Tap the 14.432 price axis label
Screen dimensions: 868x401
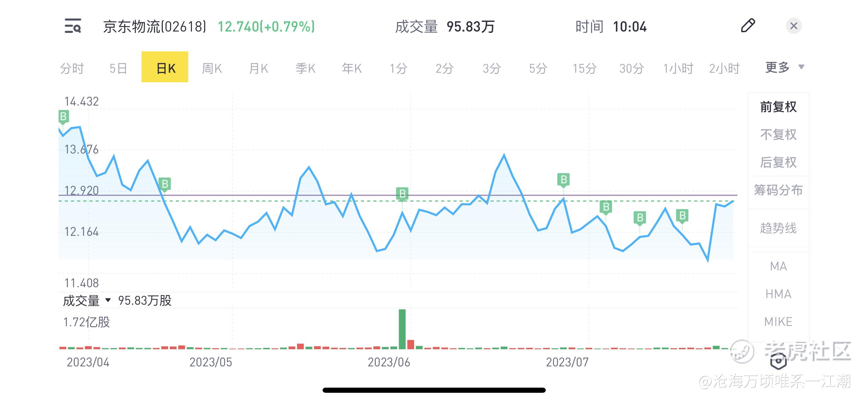(82, 101)
